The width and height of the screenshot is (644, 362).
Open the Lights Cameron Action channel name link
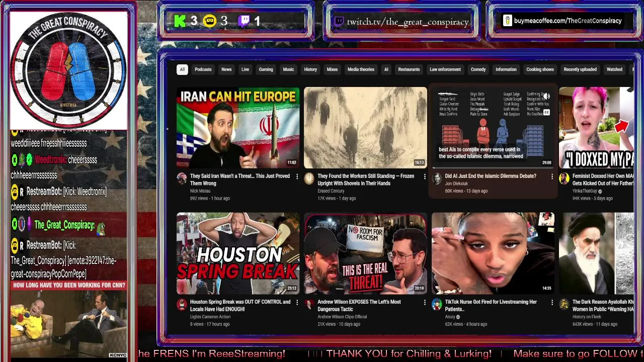(210, 317)
